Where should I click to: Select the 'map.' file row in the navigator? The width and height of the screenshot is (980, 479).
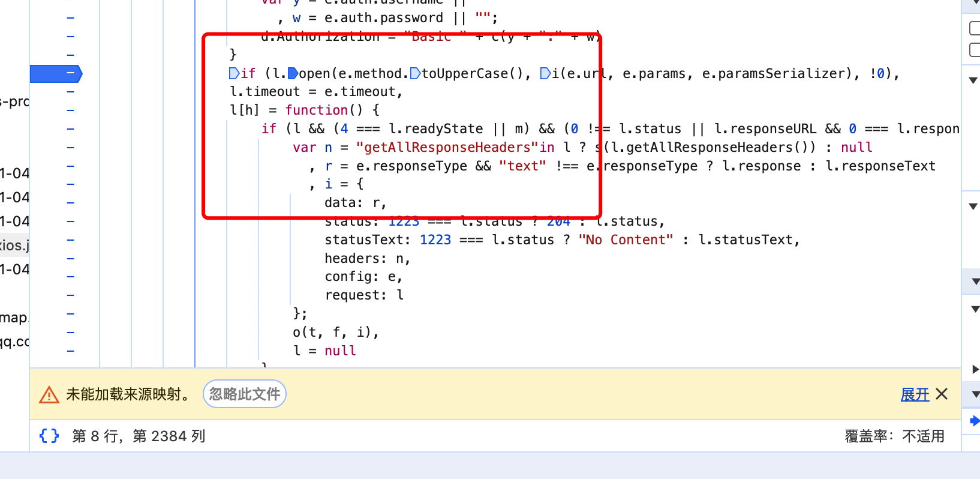[x=14, y=318]
